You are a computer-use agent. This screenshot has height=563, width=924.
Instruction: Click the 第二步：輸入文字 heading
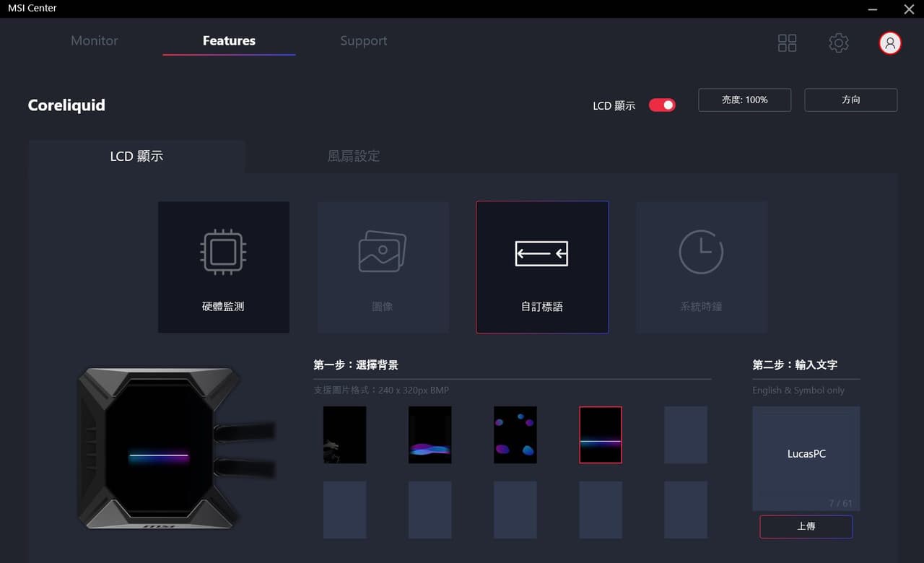pos(795,365)
